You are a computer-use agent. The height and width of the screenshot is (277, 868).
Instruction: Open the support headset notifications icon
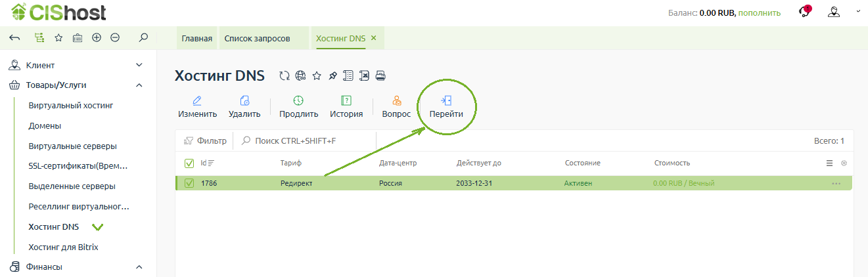[804, 12]
